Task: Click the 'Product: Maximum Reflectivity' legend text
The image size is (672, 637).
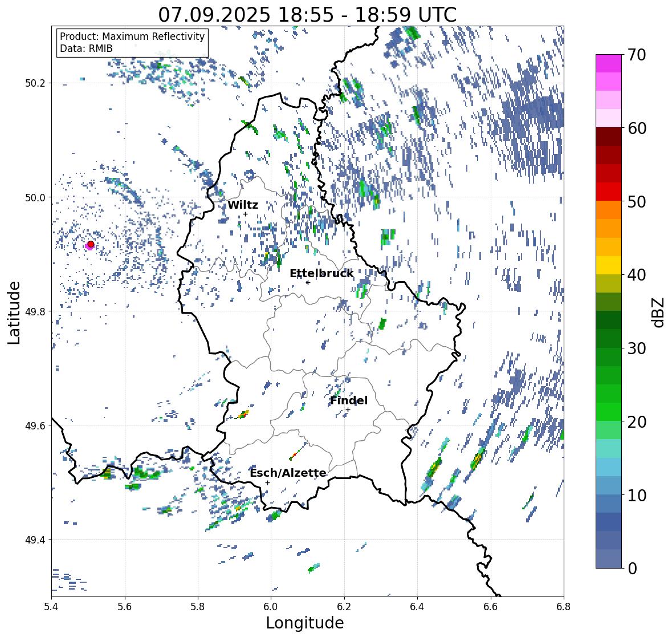Action: coord(132,36)
